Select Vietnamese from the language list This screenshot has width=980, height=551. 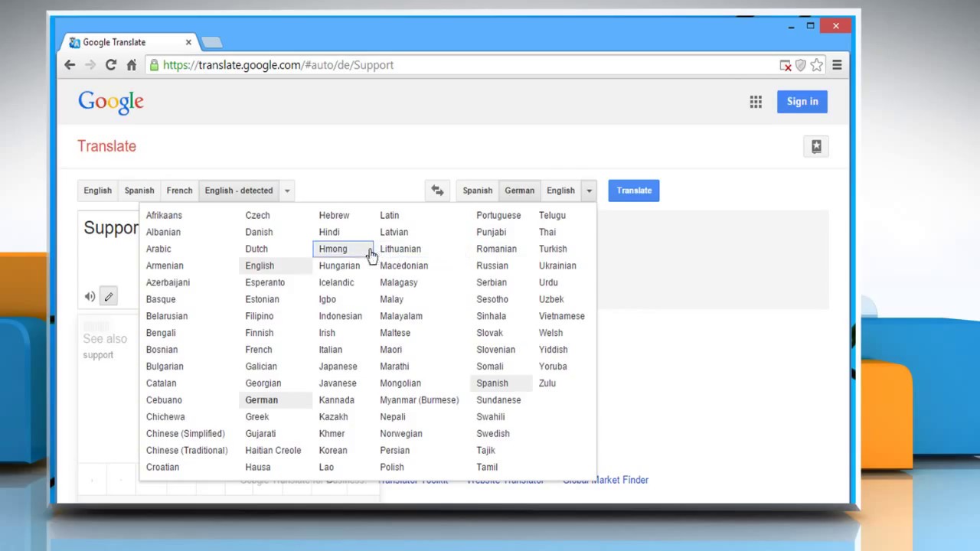(561, 316)
